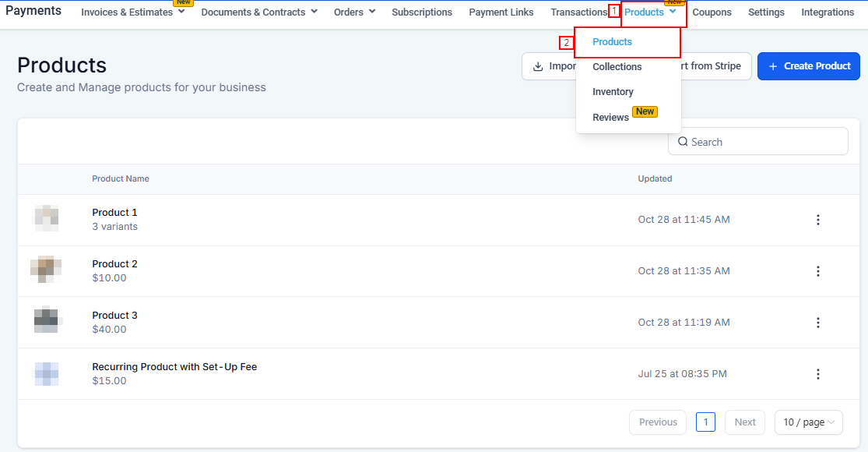Open the 10 / page size dropdown

click(809, 422)
